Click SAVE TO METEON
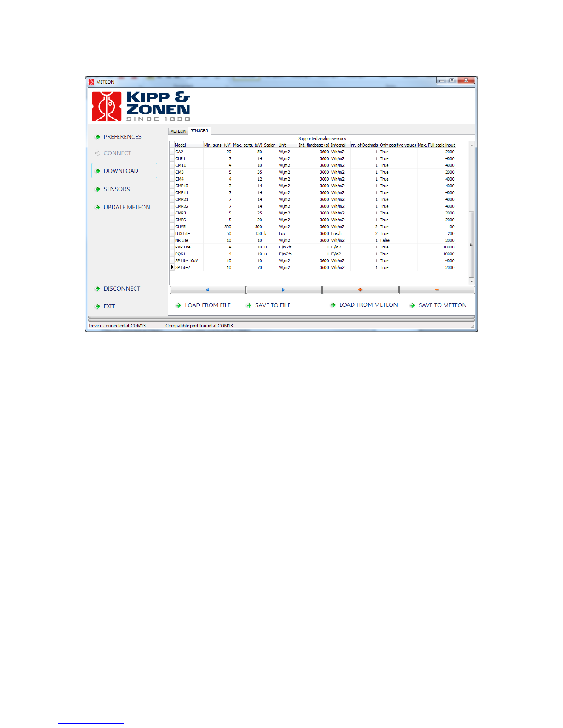The image size is (563, 728). click(x=442, y=305)
